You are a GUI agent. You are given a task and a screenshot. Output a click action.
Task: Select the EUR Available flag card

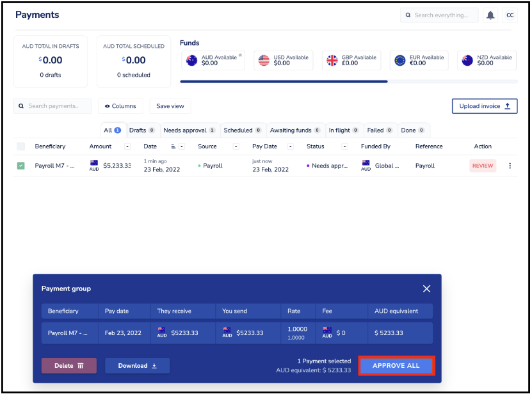tap(419, 60)
